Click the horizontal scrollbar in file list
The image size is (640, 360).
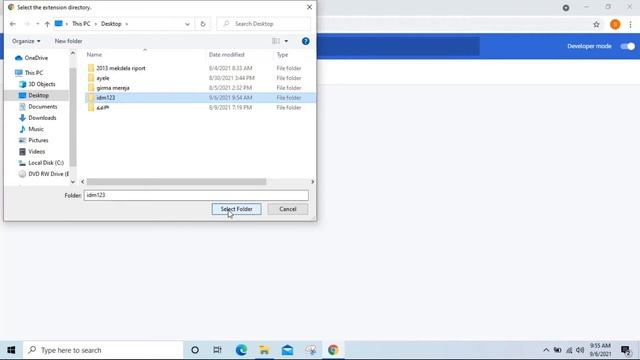176,182
